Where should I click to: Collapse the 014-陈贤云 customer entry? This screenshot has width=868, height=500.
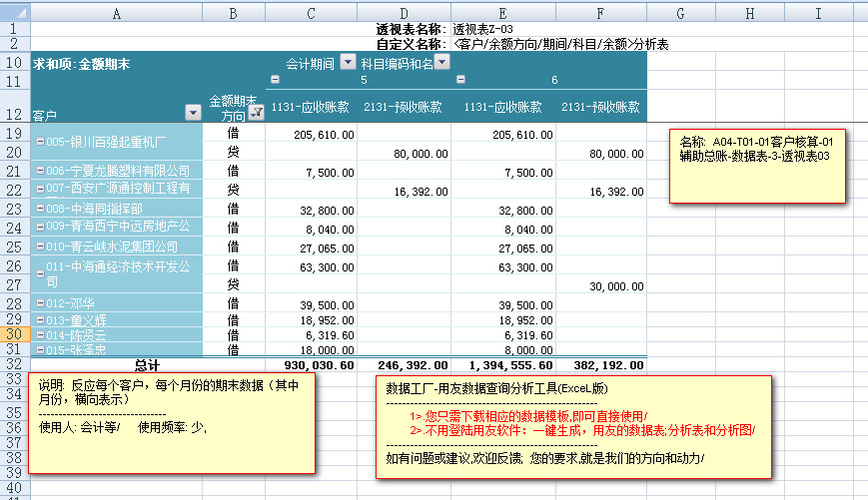(40, 336)
